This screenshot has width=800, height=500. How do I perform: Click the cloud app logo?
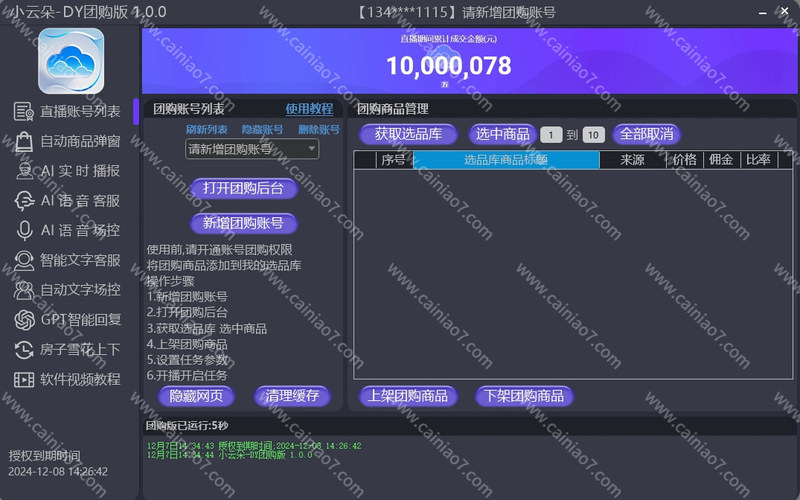pyautogui.click(x=71, y=60)
